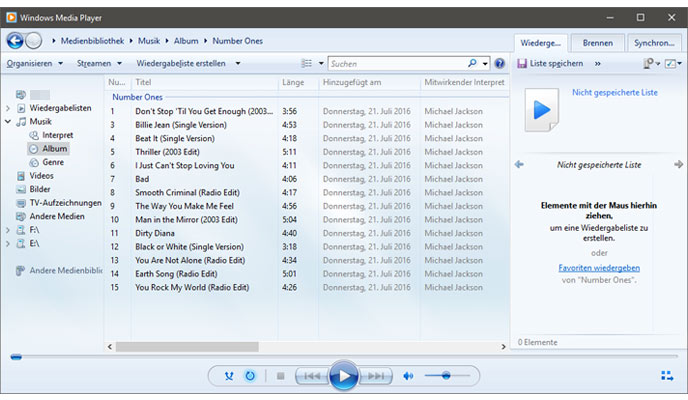Open the Help question mark icon
Image resolution: width=688 pixels, height=400 pixels.
click(499, 63)
